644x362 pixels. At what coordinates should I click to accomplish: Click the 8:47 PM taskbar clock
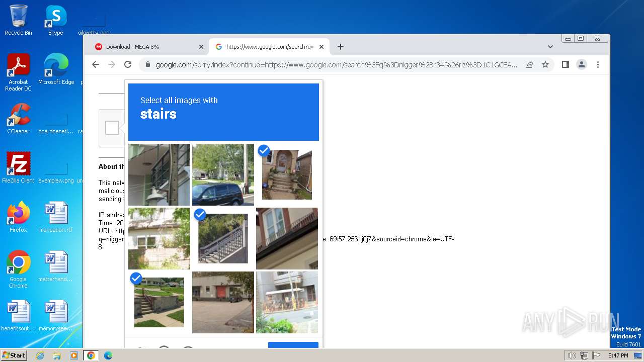[618, 355]
